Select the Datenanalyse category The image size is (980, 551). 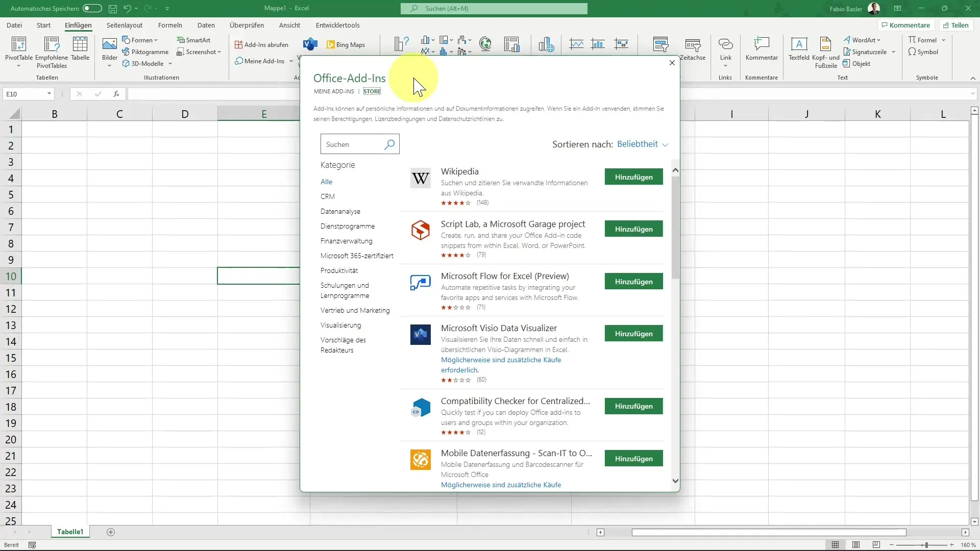(x=340, y=211)
